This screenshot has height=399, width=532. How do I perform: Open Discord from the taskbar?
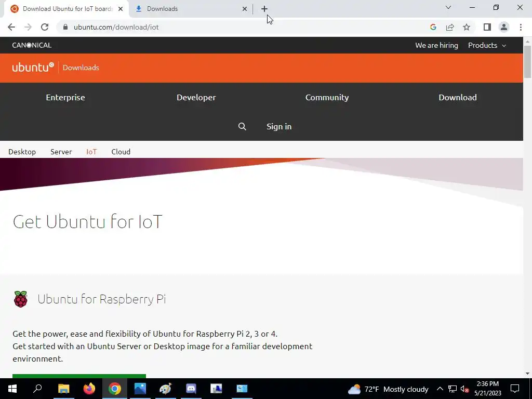191,389
